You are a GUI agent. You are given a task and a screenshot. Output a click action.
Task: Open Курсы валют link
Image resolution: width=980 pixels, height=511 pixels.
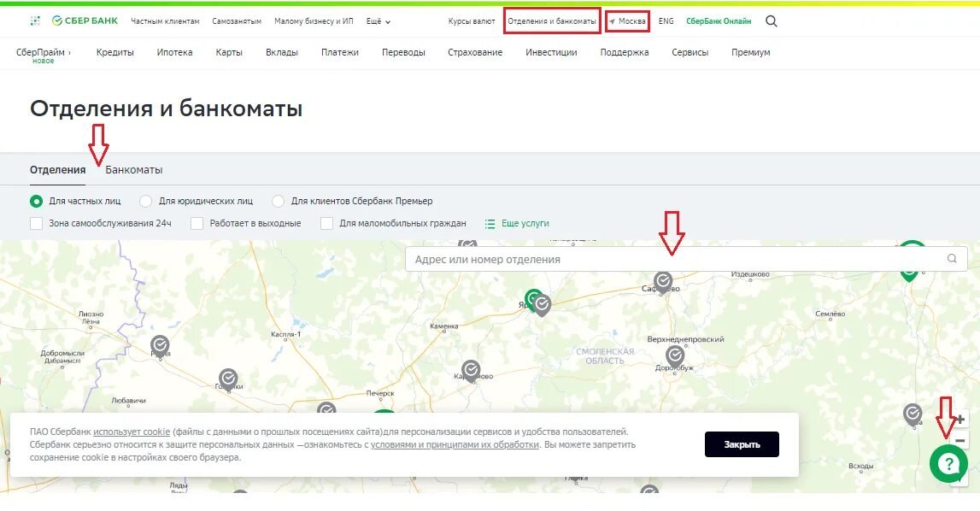click(472, 21)
